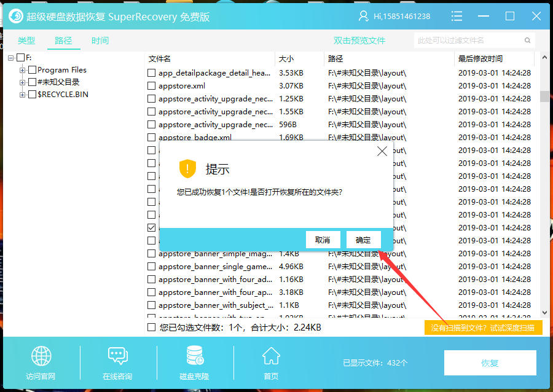Viewport: 553px width, 392px height.
Task: Uncheck the already ticked file row checkbox
Action: coord(151,228)
